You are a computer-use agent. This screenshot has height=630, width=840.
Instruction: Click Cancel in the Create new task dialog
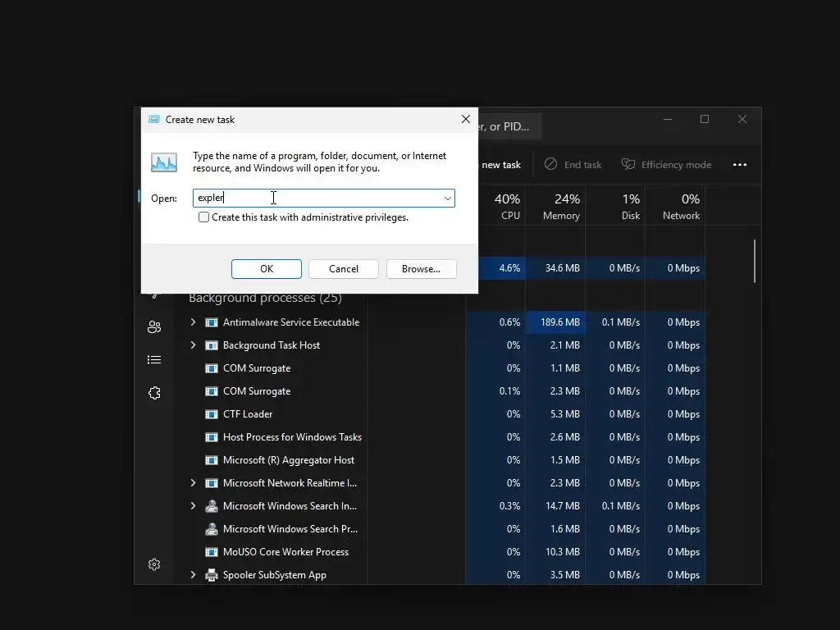(x=344, y=269)
